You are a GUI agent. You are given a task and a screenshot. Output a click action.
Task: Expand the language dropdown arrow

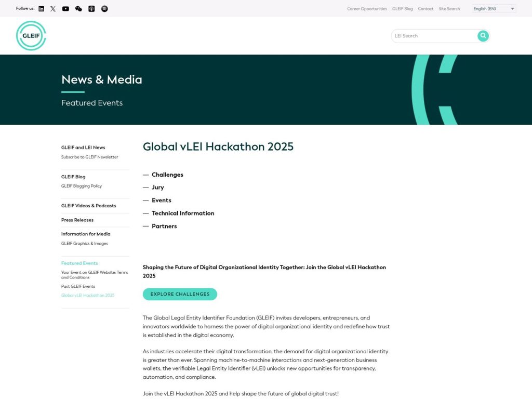click(x=512, y=8)
